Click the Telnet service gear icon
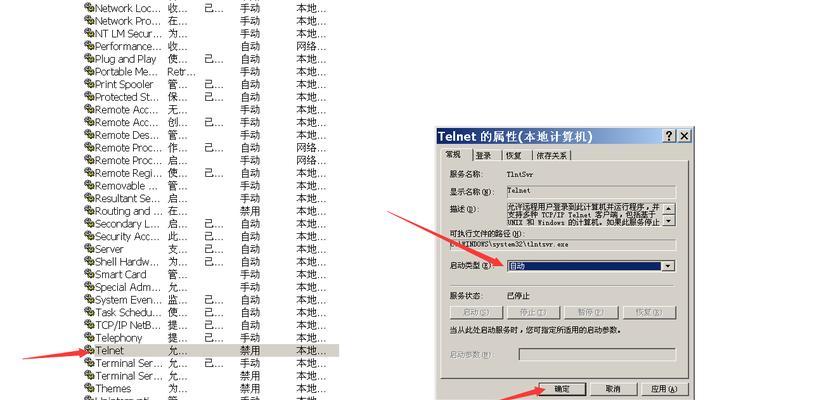This screenshot has width=838, height=400. click(89, 350)
